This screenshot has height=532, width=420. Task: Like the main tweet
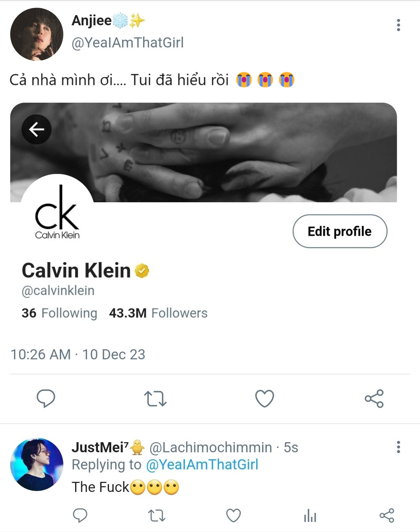click(x=264, y=399)
